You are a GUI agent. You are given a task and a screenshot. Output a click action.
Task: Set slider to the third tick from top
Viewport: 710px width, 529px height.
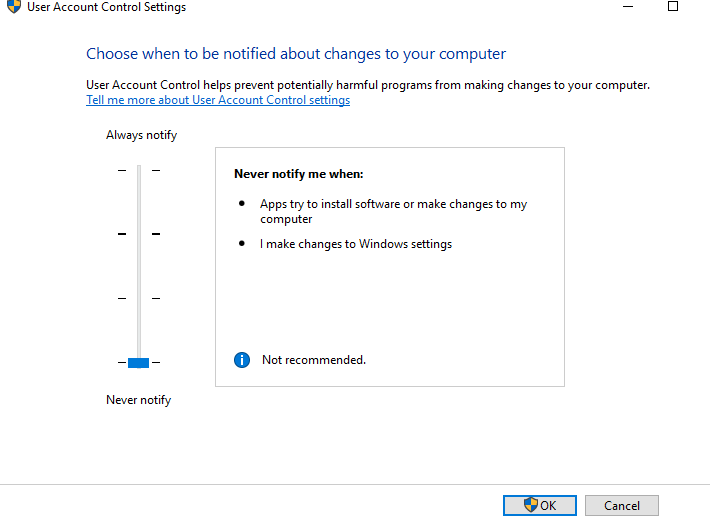139,298
